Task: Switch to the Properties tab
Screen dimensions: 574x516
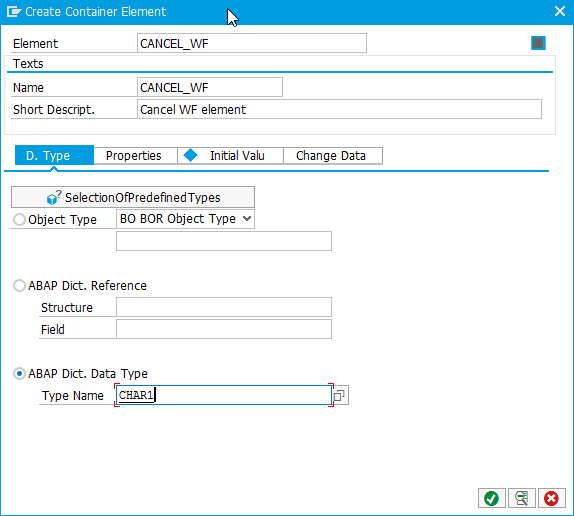Action: 134,156
